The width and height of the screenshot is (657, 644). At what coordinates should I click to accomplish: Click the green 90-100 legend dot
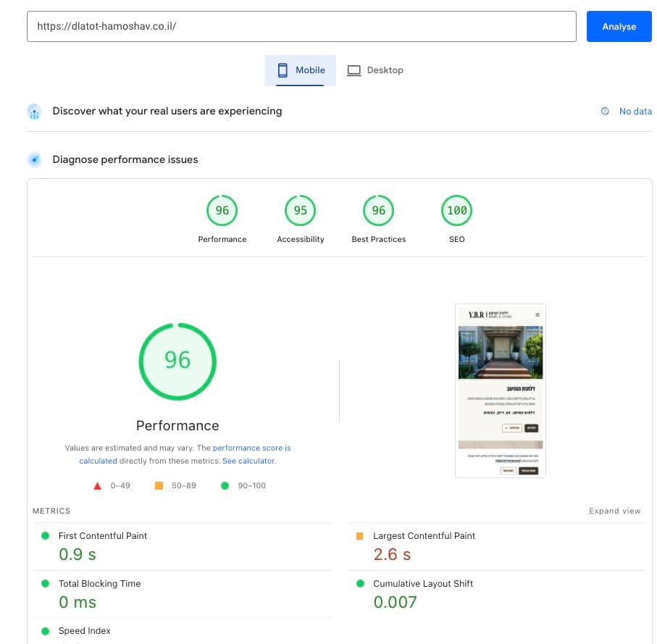coord(225,485)
